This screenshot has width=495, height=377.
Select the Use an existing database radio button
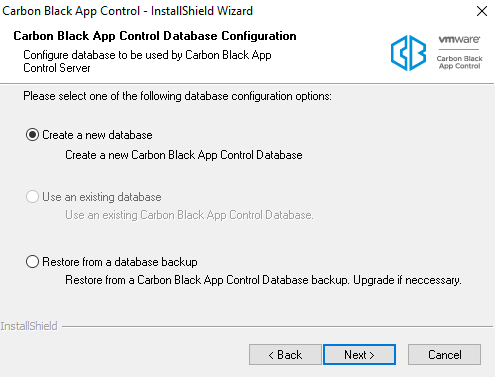click(x=32, y=197)
